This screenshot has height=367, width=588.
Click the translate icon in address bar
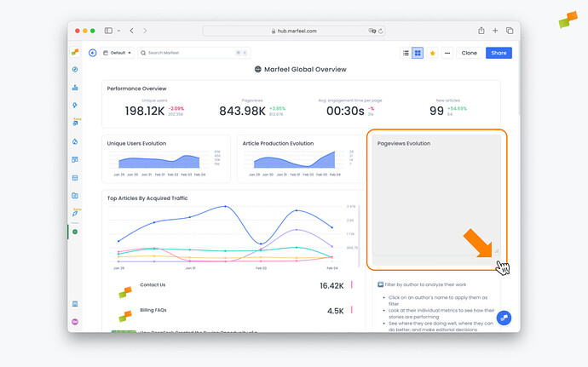click(x=372, y=31)
